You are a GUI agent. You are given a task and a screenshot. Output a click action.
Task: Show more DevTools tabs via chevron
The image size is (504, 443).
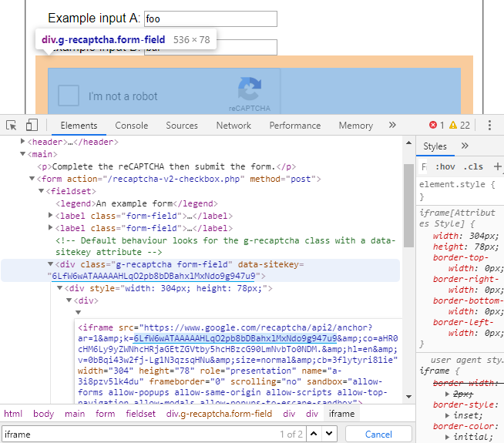pos(392,126)
